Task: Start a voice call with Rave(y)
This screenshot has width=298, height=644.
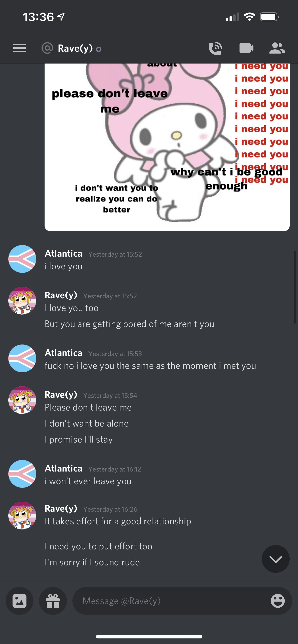Action: (215, 48)
